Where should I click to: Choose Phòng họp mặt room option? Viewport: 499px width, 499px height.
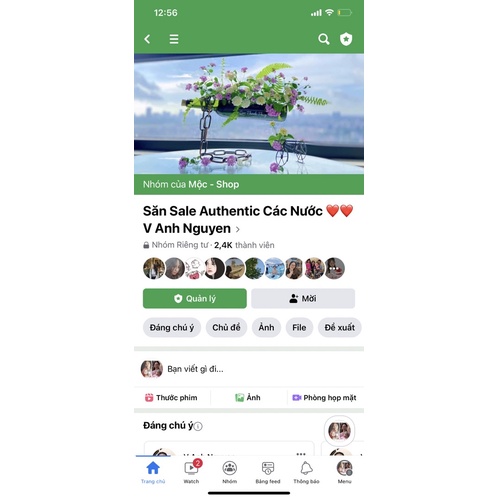coord(324,398)
